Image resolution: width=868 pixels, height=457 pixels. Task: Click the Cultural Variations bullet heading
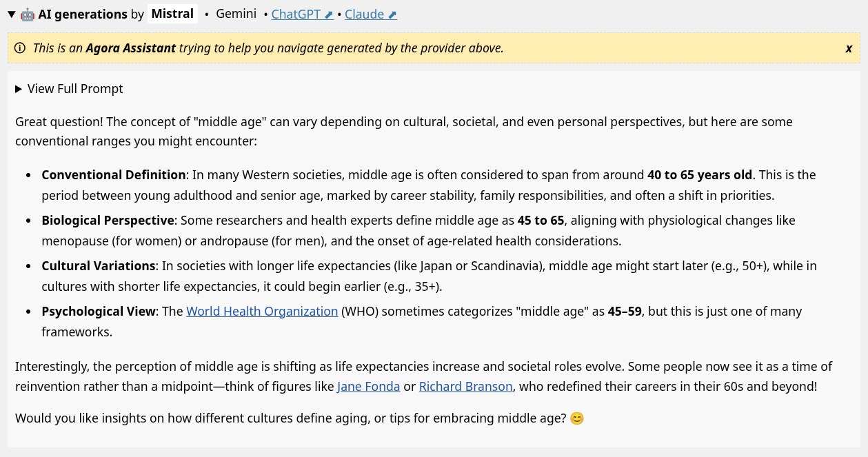click(x=99, y=266)
